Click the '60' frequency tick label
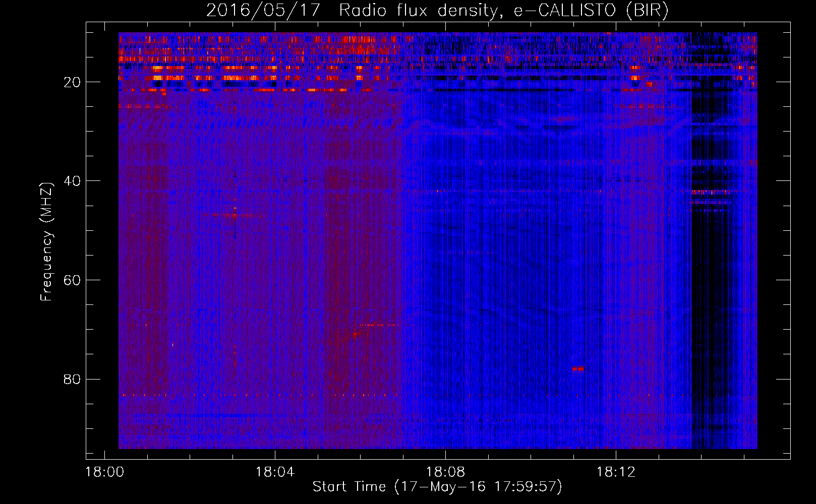The image size is (816, 504). (73, 280)
